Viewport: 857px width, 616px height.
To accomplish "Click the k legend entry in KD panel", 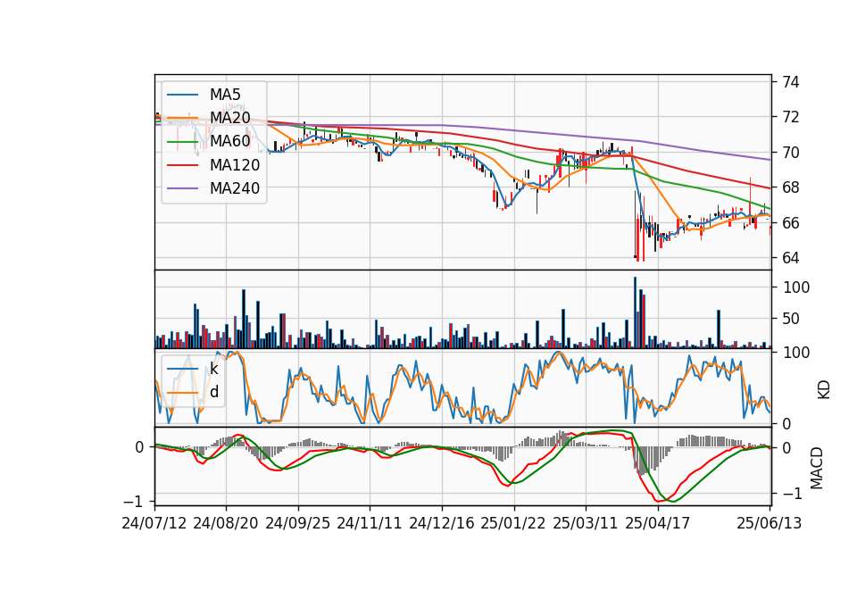I will (x=193, y=369).
